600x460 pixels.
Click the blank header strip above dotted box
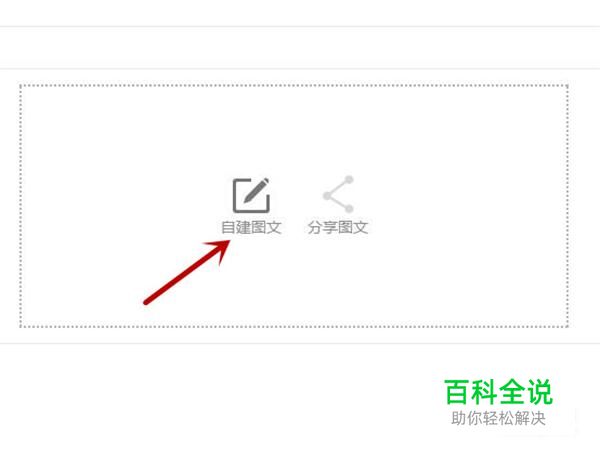[300, 48]
